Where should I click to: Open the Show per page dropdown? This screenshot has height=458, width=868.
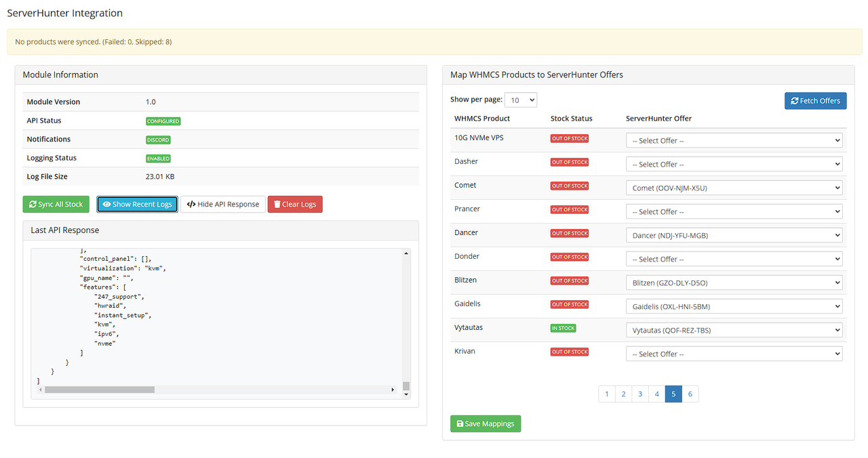click(x=521, y=100)
